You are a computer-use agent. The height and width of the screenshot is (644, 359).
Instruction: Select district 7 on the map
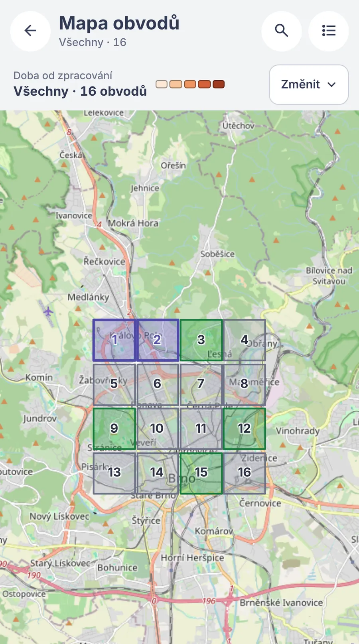pos(201,384)
